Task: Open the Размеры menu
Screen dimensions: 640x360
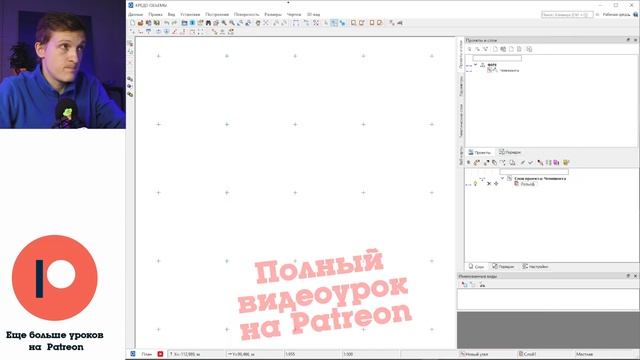Action: [x=273, y=14]
